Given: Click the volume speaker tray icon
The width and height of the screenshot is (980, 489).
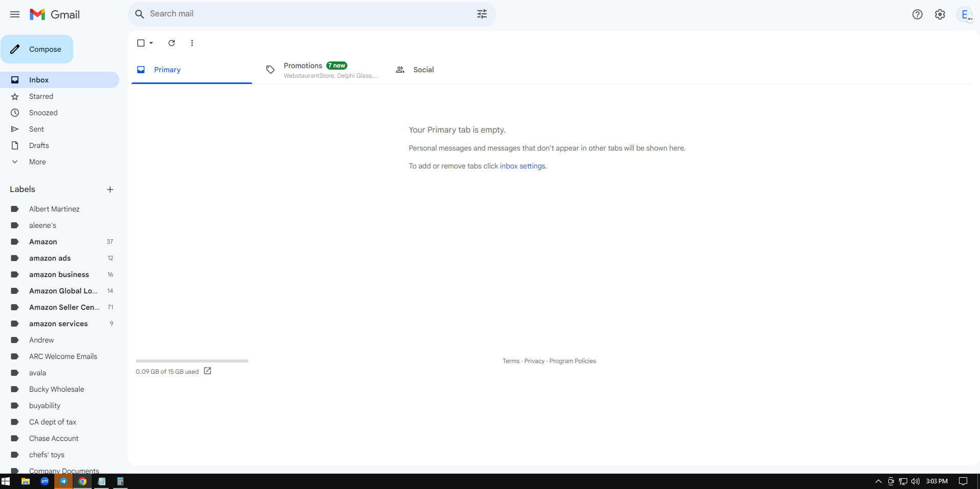Looking at the screenshot, I should [915, 481].
